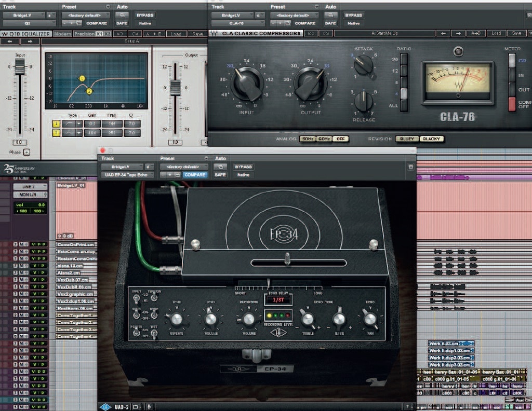
Task: Flip the EP-34 POWER toggle switch
Action: point(136,333)
